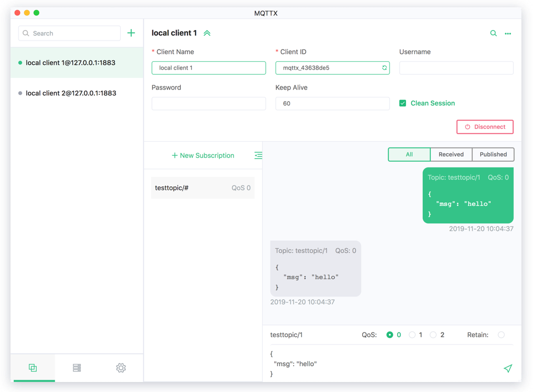This screenshot has width=533, height=392.
Task: Enable the Retain option
Action: click(x=501, y=335)
